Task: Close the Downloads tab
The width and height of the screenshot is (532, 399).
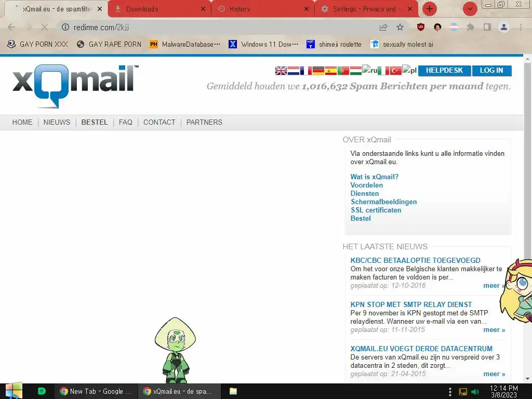Action: [203, 9]
